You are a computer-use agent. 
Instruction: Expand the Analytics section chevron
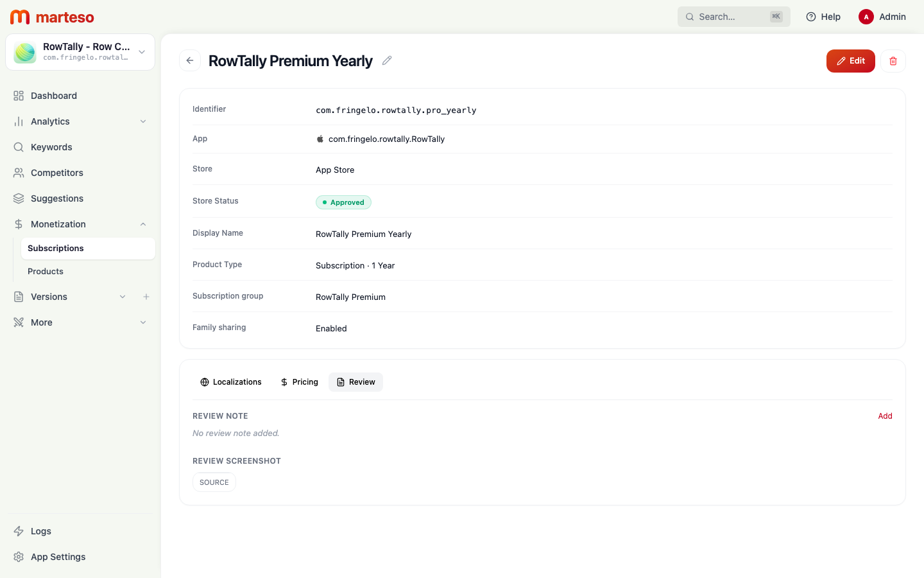pos(143,121)
